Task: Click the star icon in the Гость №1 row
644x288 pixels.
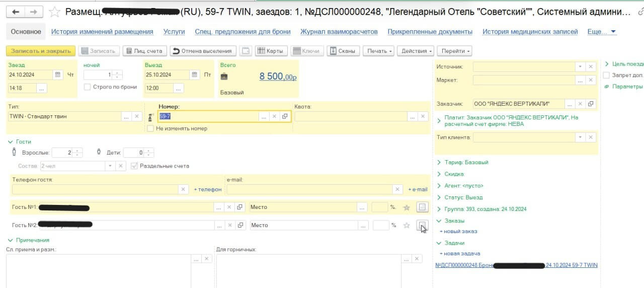Action: pyautogui.click(x=407, y=207)
